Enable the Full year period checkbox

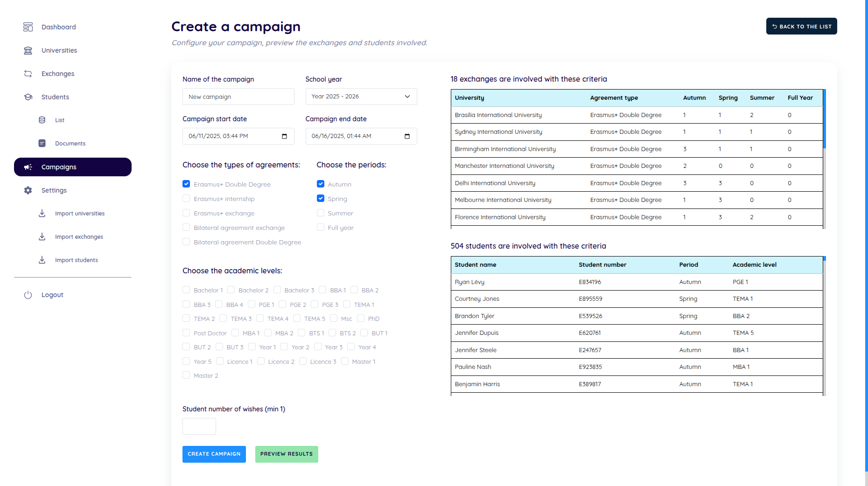tap(321, 228)
